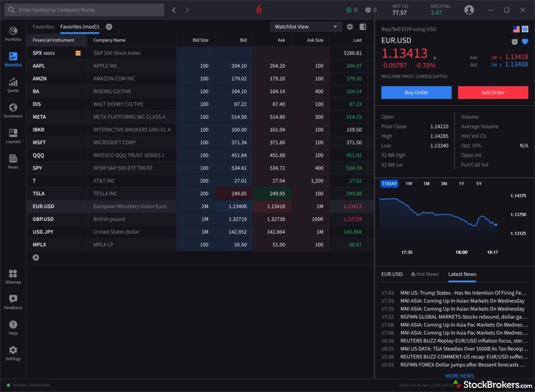535x392 pixels.
Task: Open the Quote view from sidebar
Action: [x=13, y=85]
